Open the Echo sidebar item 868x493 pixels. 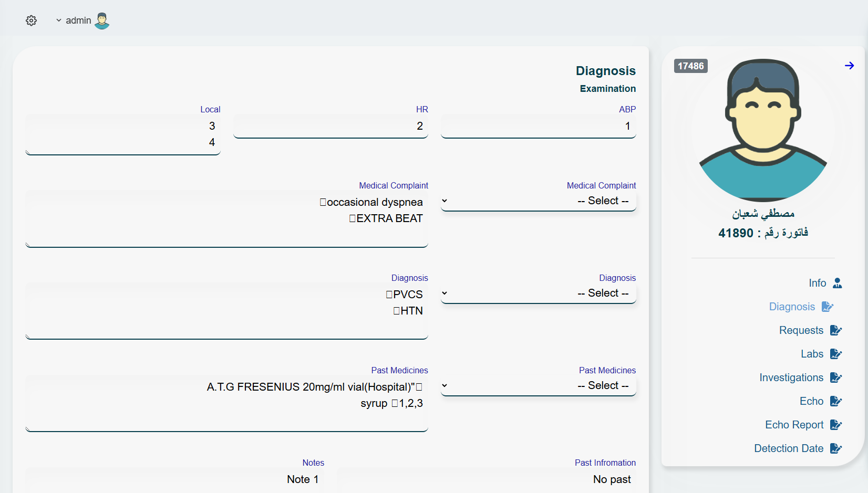pyautogui.click(x=811, y=401)
